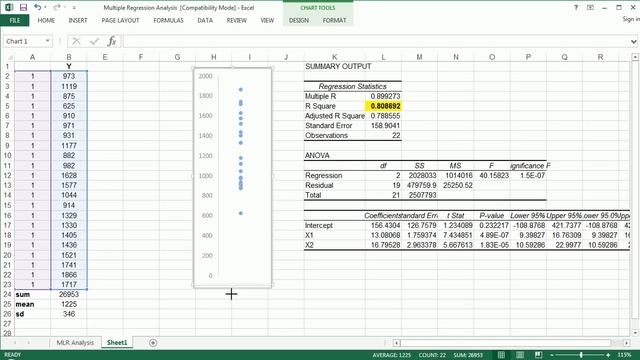
Task: Switch to the INSERT ribbon tab
Action: point(78,20)
